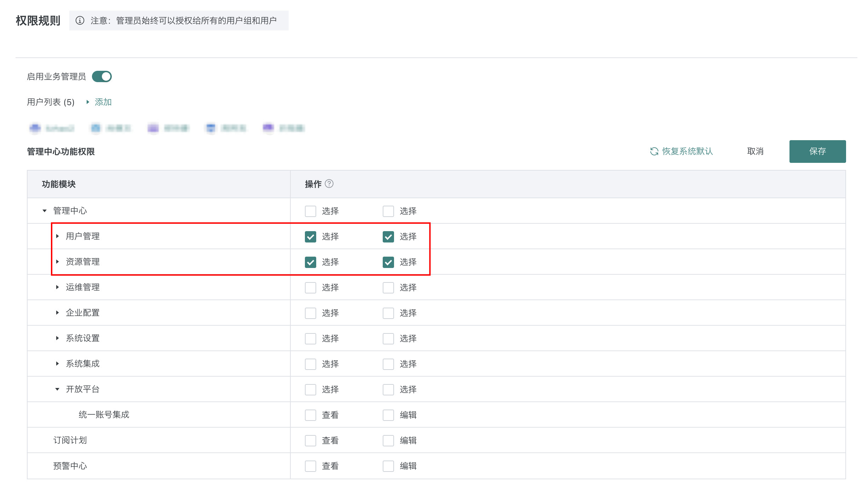Click the refresh icon for 恢复系统默认
The image size is (868, 497).
[x=654, y=152]
